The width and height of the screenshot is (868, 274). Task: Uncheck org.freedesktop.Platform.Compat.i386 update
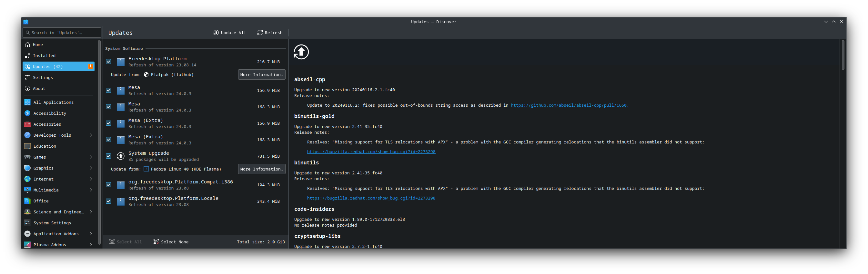point(108,185)
